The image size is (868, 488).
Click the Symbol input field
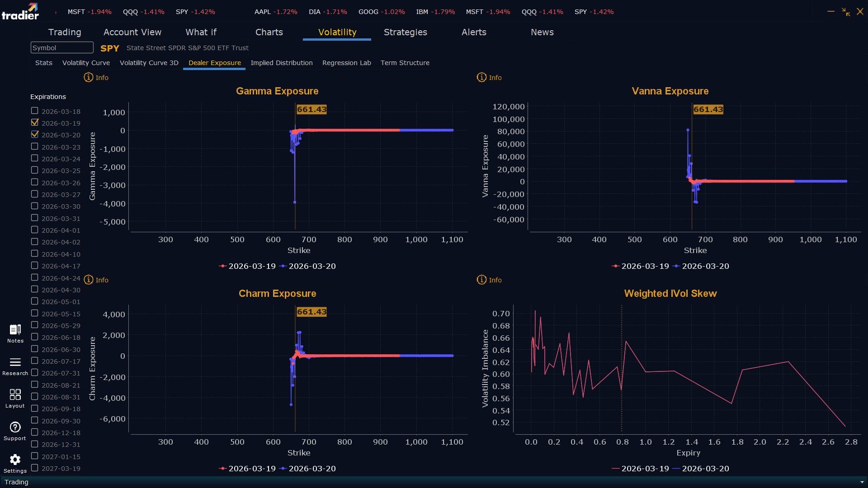[x=62, y=48]
